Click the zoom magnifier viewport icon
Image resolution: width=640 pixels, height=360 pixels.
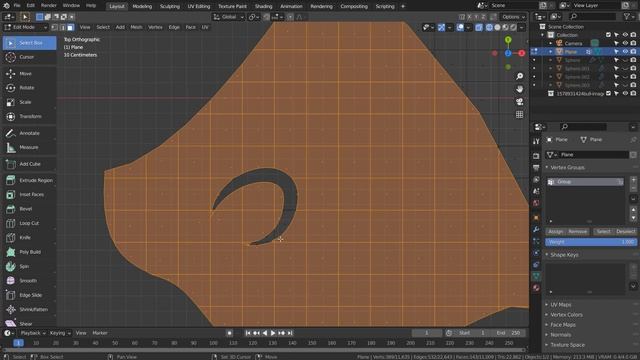coord(520,76)
